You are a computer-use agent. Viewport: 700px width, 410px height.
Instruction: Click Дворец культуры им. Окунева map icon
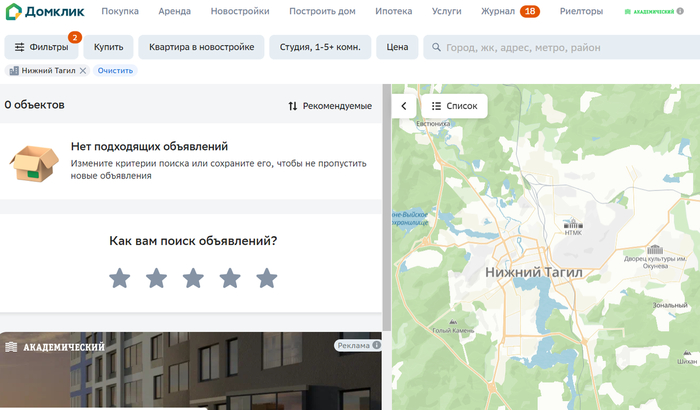(655, 249)
